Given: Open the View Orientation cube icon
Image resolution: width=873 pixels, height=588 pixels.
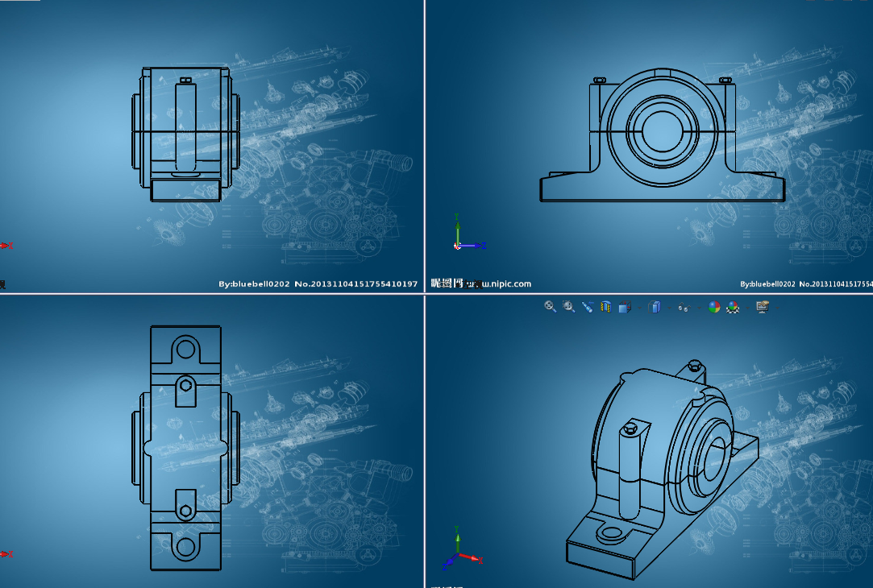Looking at the screenshot, I should (x=626, y=307).
